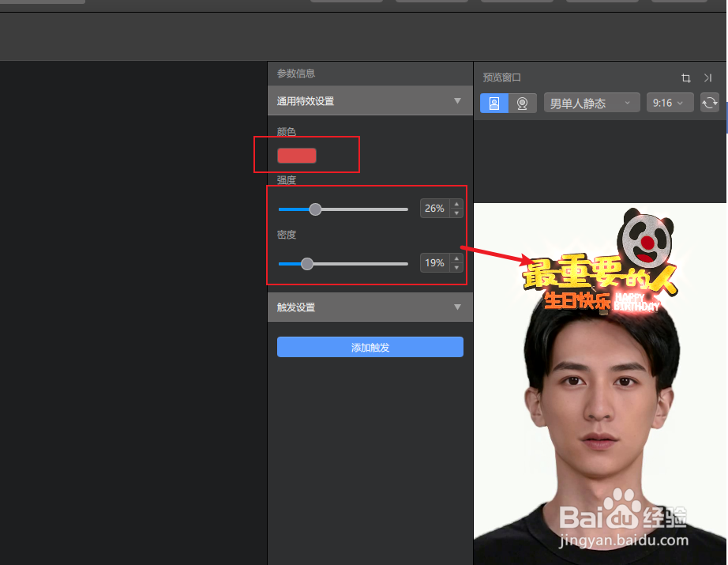Click the 19% density value field
This screenshot has height=565, width=728.
[x=434, y=263]
